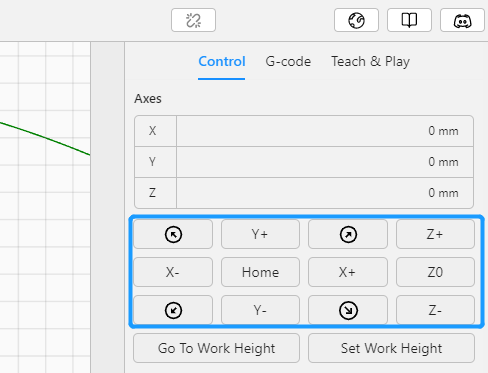Switch to the G-code tab
Screen dimensions: 488x373
(288, 62)
